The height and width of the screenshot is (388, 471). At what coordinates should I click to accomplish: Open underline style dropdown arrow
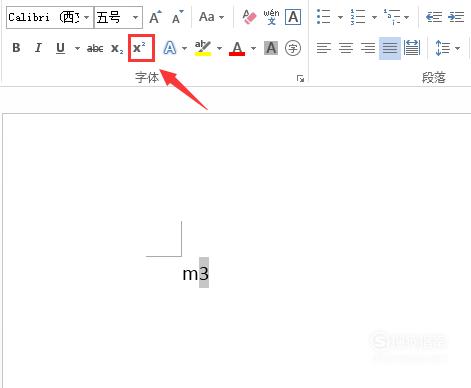click(x=77, y=48)
